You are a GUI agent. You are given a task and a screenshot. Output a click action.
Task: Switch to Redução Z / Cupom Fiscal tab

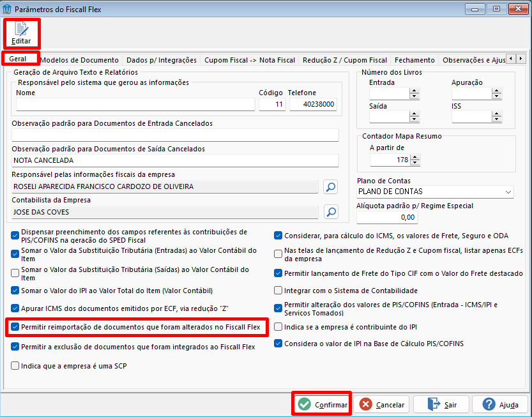pyautogui.click(x=345, y=60)
